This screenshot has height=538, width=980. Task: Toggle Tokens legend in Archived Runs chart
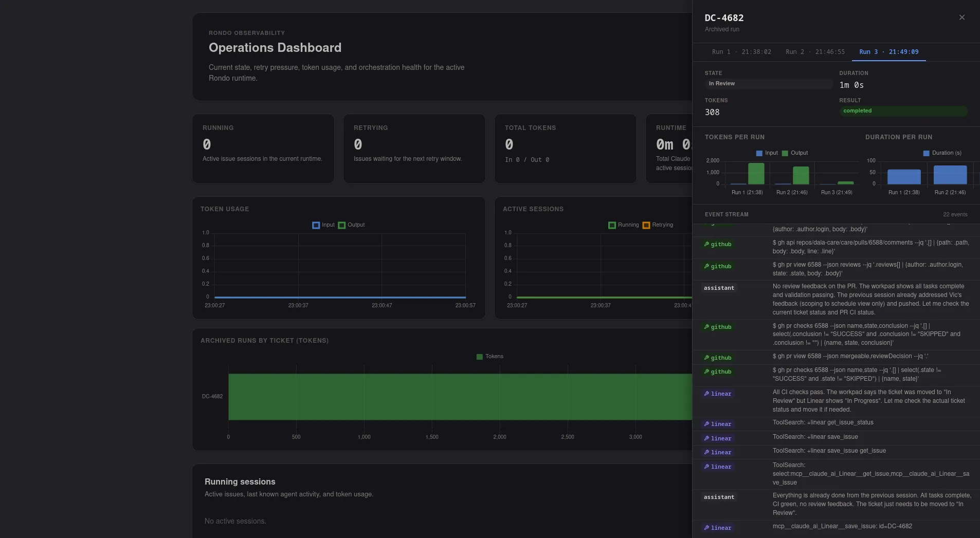pyautogui.click(x=489, y=357)
